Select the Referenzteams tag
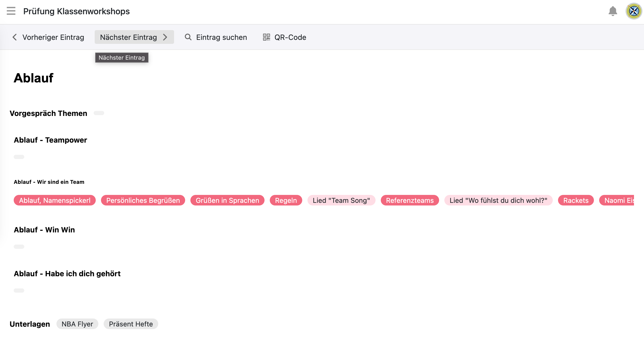Viewport: 644px width, 337px height. pyautogui.click(x=410, y=200)
